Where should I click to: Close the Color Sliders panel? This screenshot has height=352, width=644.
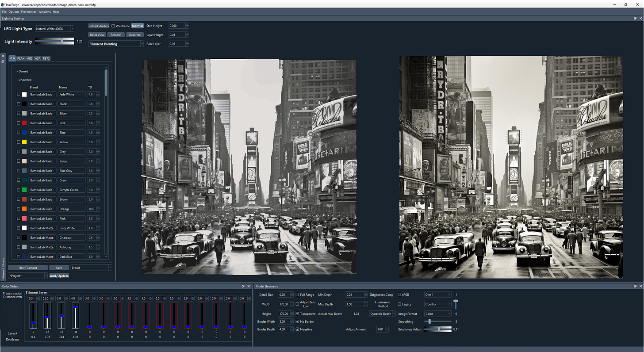click(249, 286)
